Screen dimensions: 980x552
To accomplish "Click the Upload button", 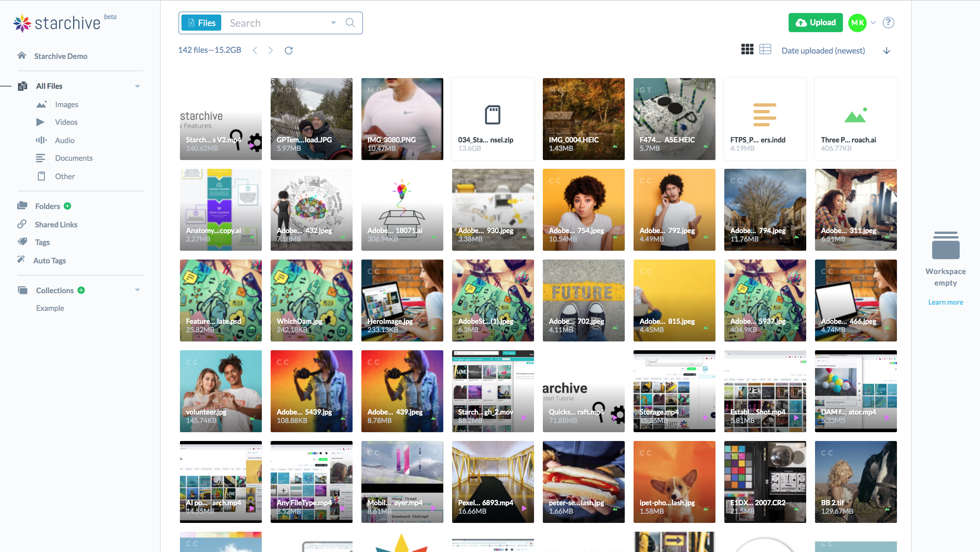I will (x=815, y=22).
